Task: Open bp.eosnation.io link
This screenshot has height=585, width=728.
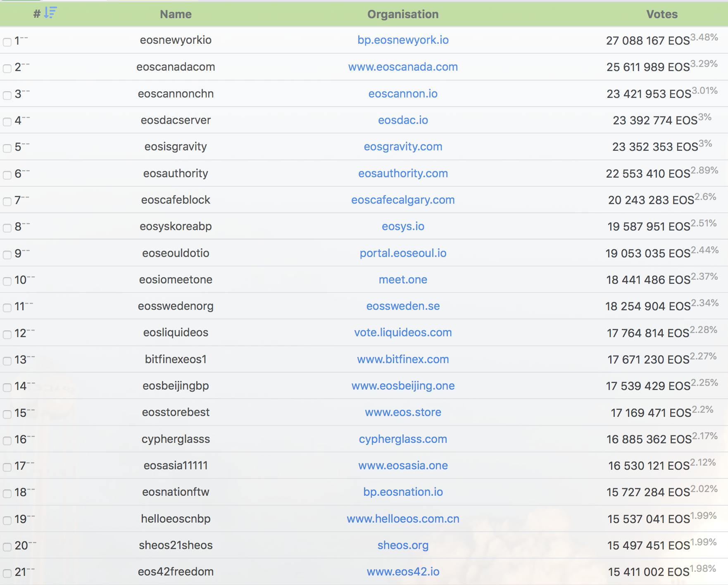Action: [x=403, y=492]
